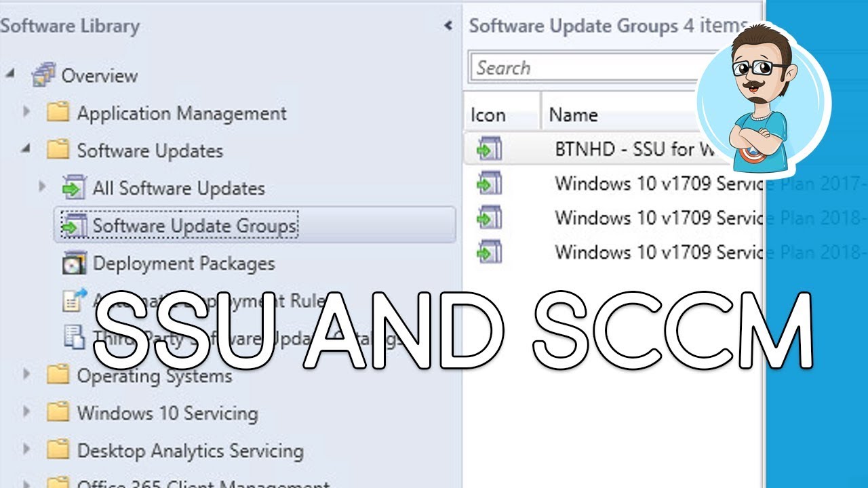Click the Automatic Deployment Rules icon
This screenshot has width=868, height=488.
(74, 299)
